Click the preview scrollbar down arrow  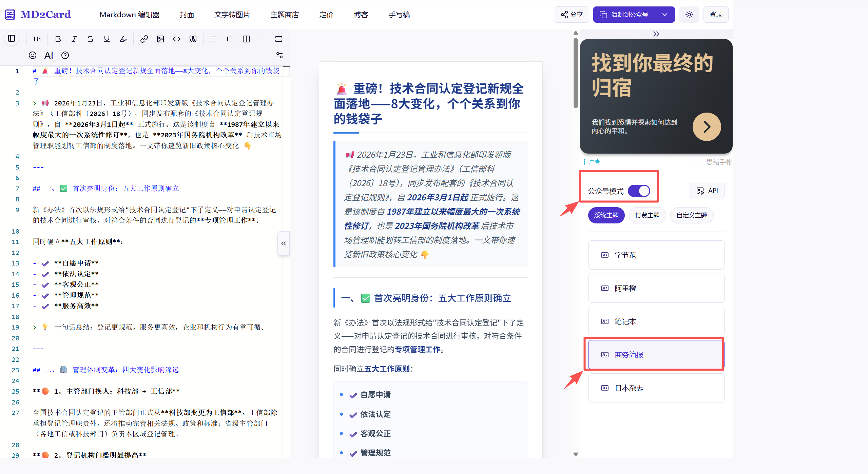click(576, 454)
